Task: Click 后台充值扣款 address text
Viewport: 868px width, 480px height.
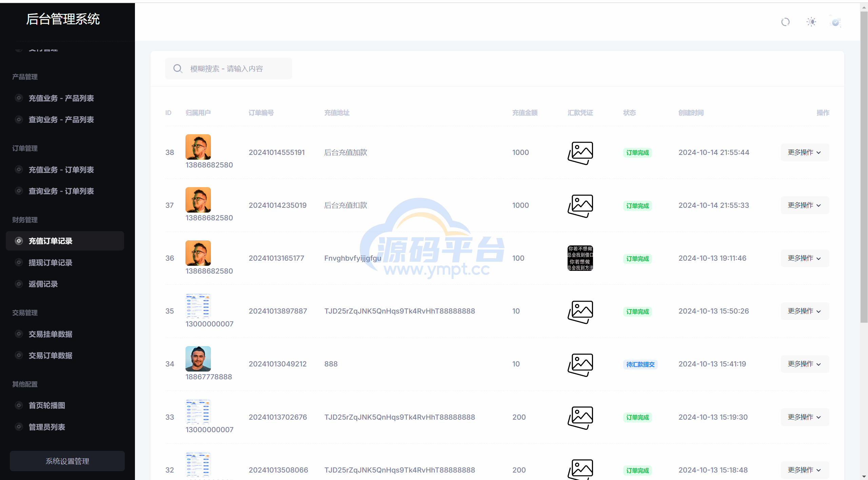Action: pyautogui.click(x=346, y=205)
